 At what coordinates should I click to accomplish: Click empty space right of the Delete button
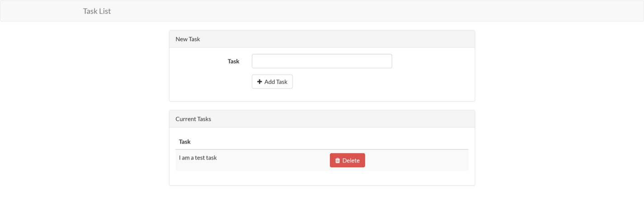tap(416, 160)
